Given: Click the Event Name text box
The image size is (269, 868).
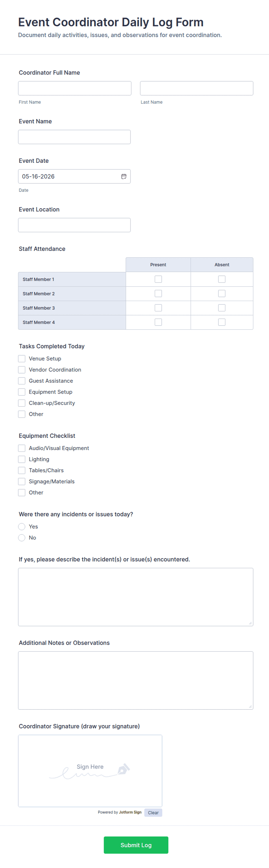Looking at the screenshot, I should [x=74, y=137].
